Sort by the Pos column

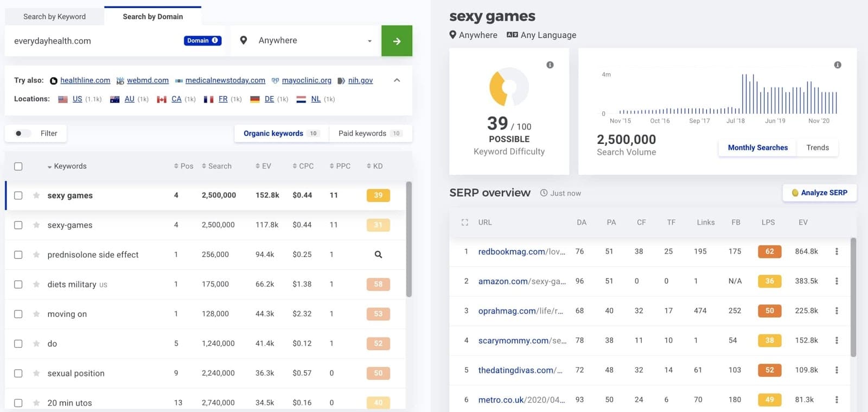[x=183, y=166]
